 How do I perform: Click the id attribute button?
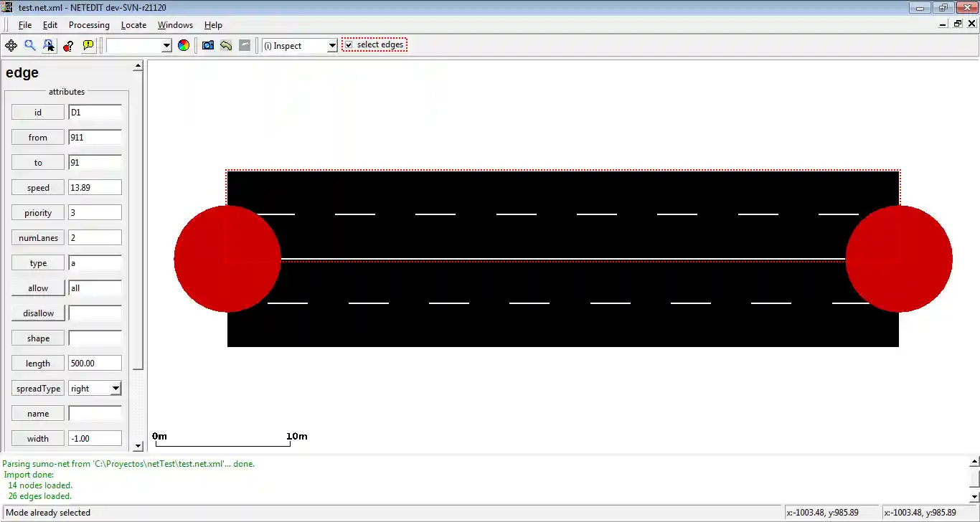(38, 112)
